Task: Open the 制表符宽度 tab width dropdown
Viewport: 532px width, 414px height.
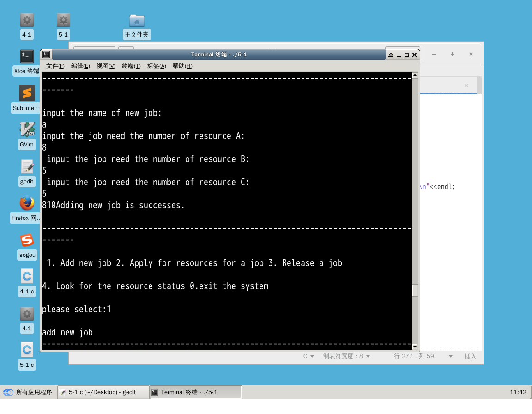Action: [x=347, y=356]
